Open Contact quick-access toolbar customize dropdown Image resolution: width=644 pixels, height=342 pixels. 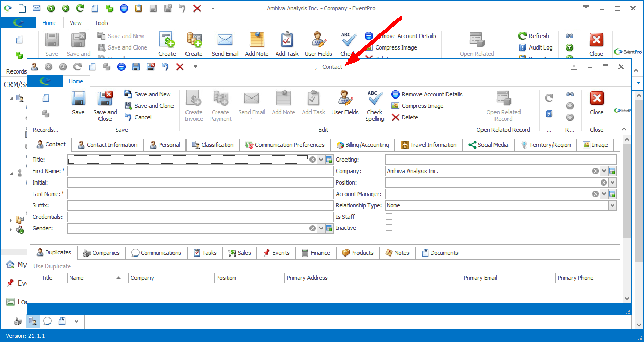[x=195, y=67]
